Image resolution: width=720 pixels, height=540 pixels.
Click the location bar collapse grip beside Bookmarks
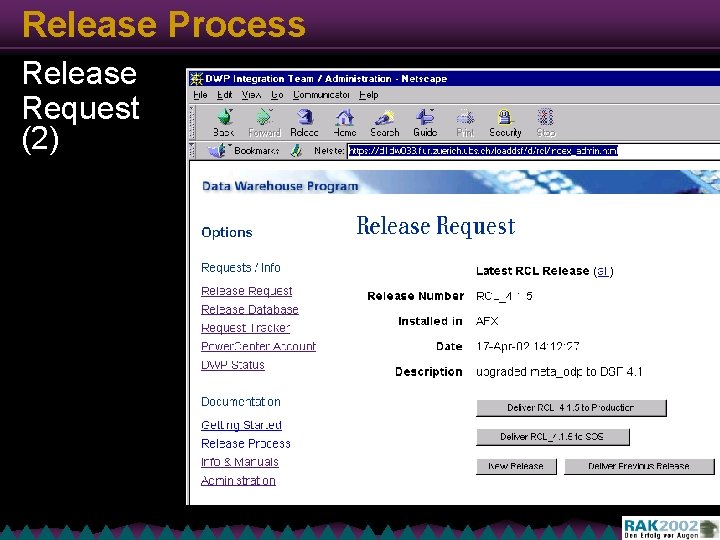tap(193, 151)
